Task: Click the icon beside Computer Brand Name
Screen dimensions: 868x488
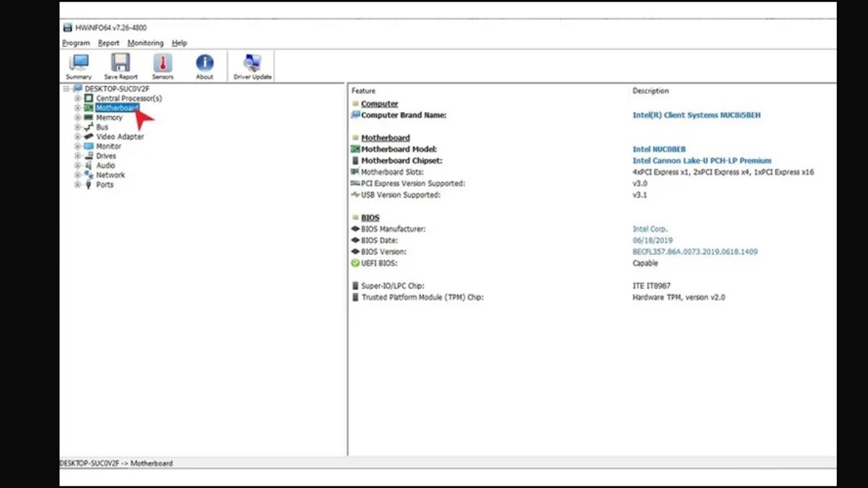Action: tap(355, 115)
